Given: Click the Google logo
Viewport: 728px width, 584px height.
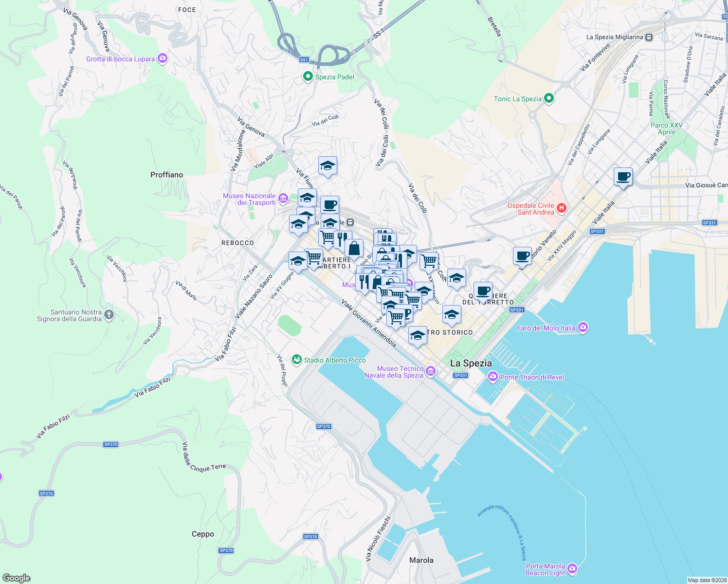Looking at the screenshot, I should pyautogui.click(x=16, y=577).
